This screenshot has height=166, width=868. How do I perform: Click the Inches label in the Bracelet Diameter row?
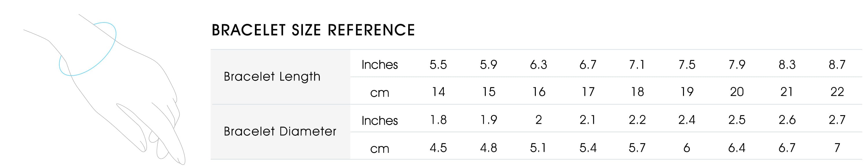(379, 120)
